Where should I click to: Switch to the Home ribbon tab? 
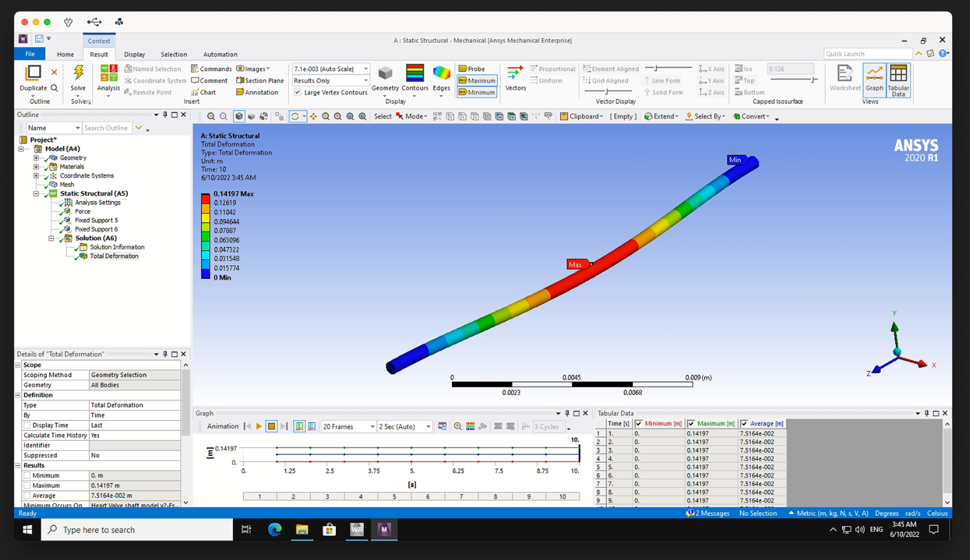click(x=65, y=54)
